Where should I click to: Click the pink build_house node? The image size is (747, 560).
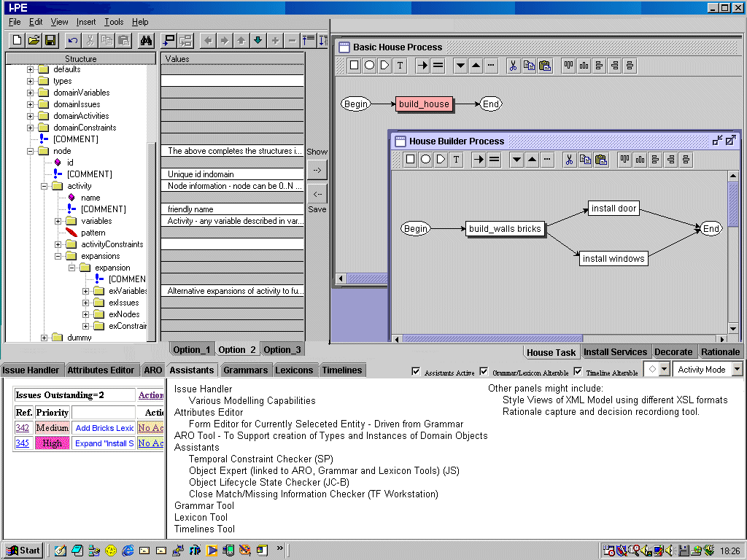tap(424, 104)
